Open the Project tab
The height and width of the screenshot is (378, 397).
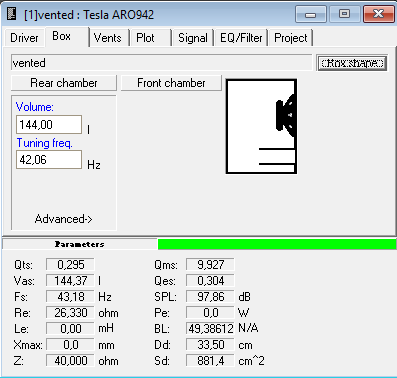291,38
